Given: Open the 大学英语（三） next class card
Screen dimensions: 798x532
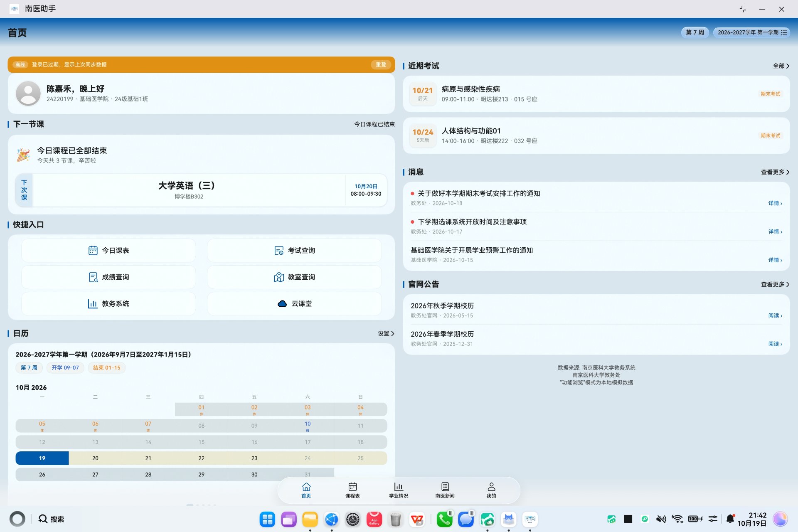Looking at the screenshot, I should coord(201,190).
